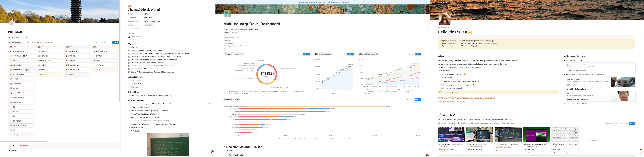
Task: Click the fire page icon above Thermal Physic Notes
Action: (130, 6)
